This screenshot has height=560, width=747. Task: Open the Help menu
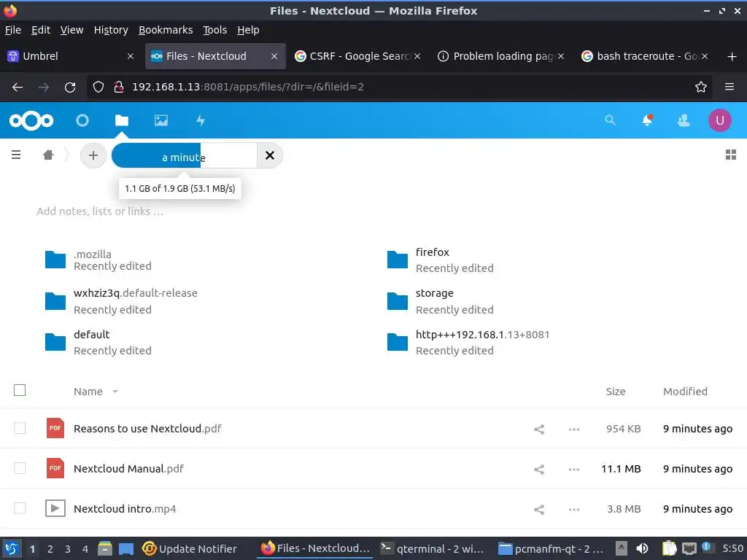click(x=248, y=30)
